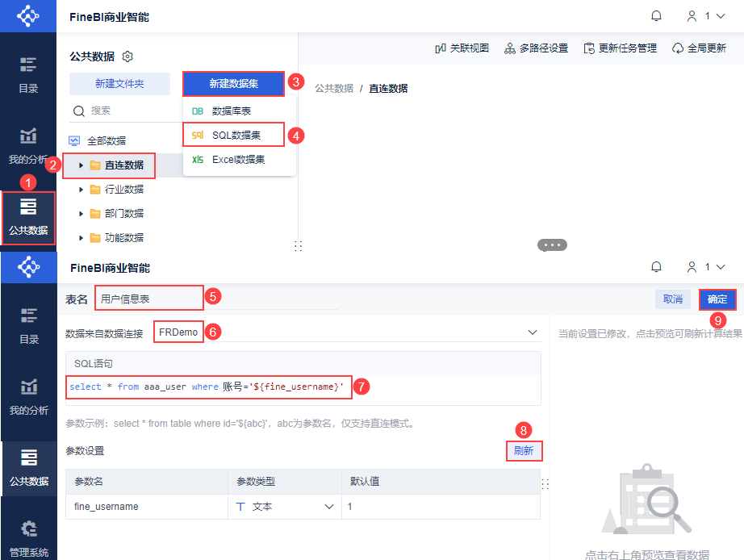Click the 直连数据 breadcrumb
Image resolution: width=744 pixels, height=560 pixels.
388,89
